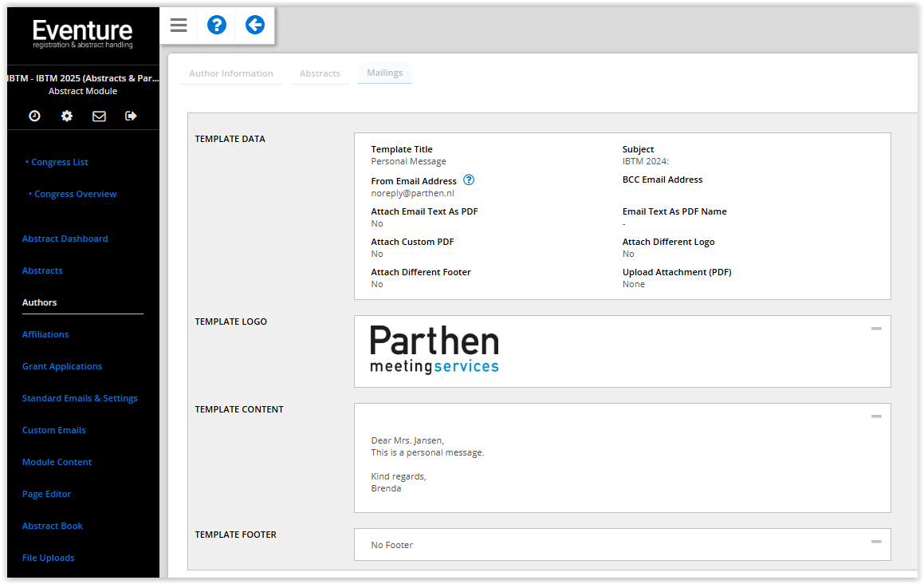This screenshot has height=584, width=924.
Task: Click the 'Brenda' signature text
Action: point(386,488)
